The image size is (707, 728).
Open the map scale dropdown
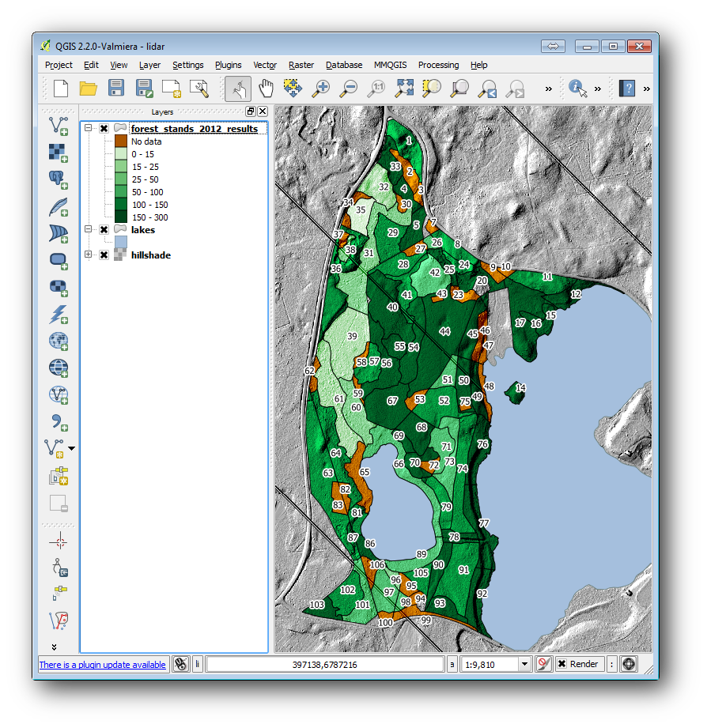click(x=524, y=665)
